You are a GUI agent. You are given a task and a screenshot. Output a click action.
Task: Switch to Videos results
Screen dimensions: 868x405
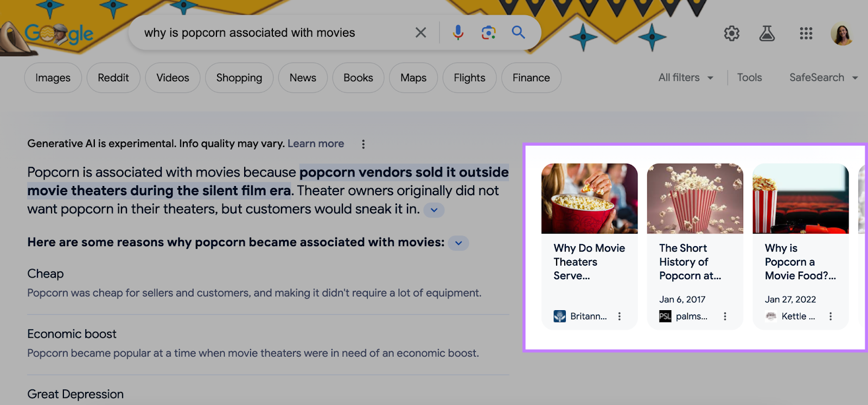(173, 78)
